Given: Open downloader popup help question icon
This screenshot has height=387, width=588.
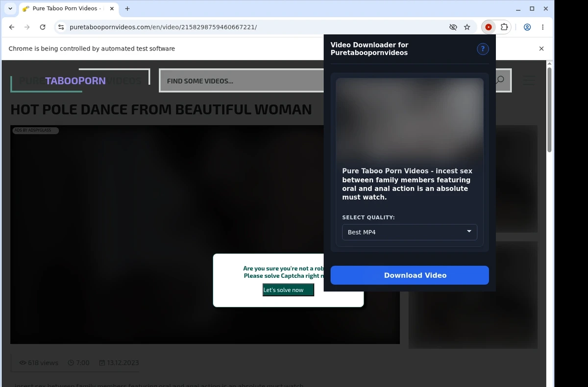Looking at the screenshot, I should click(x=483, y=48).
